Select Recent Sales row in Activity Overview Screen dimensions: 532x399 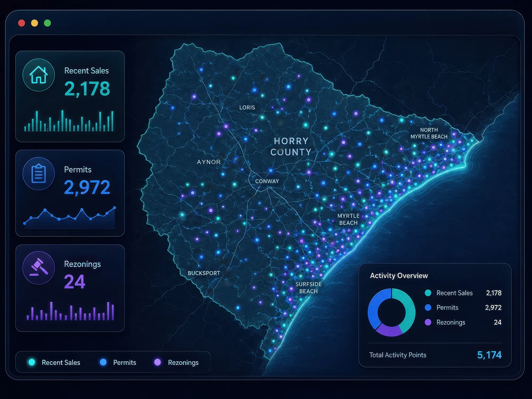click(x=463, y=293)
